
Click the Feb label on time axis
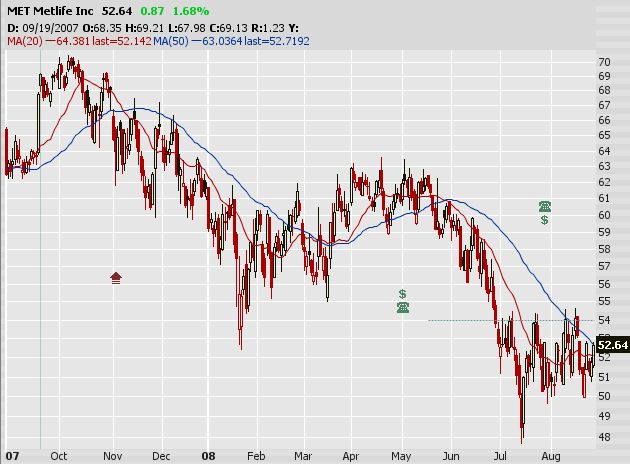(x=256, y=456)
